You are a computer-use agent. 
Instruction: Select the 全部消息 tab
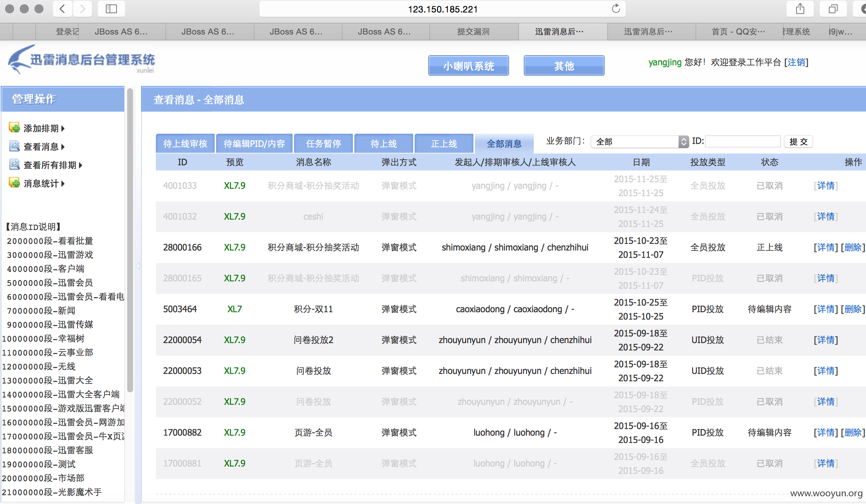(x=504, y=144)
